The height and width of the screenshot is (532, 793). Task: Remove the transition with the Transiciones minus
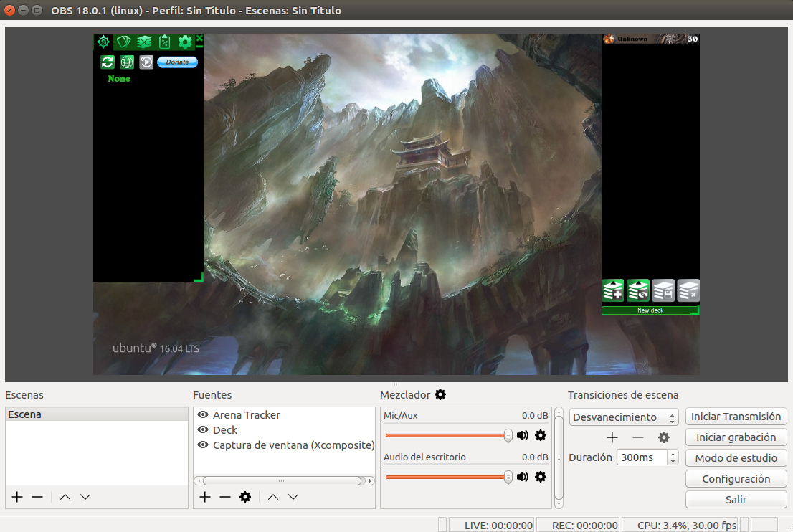638,437
